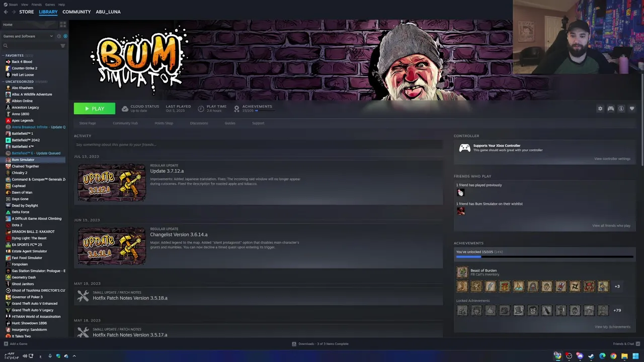644x362 pixels.
Task: Open avatar of friend who played previously
Action: tap(460, 193)
